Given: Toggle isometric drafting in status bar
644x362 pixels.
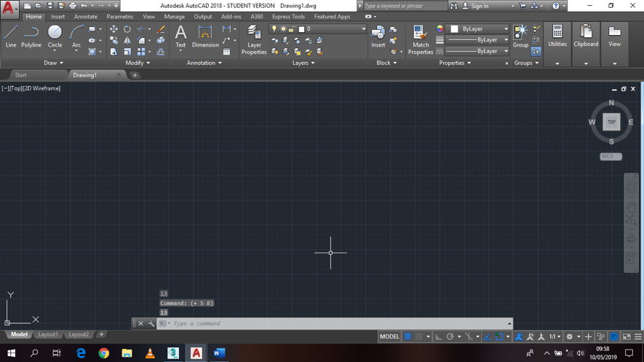Looking at the screenshot, I should (469, 337).
